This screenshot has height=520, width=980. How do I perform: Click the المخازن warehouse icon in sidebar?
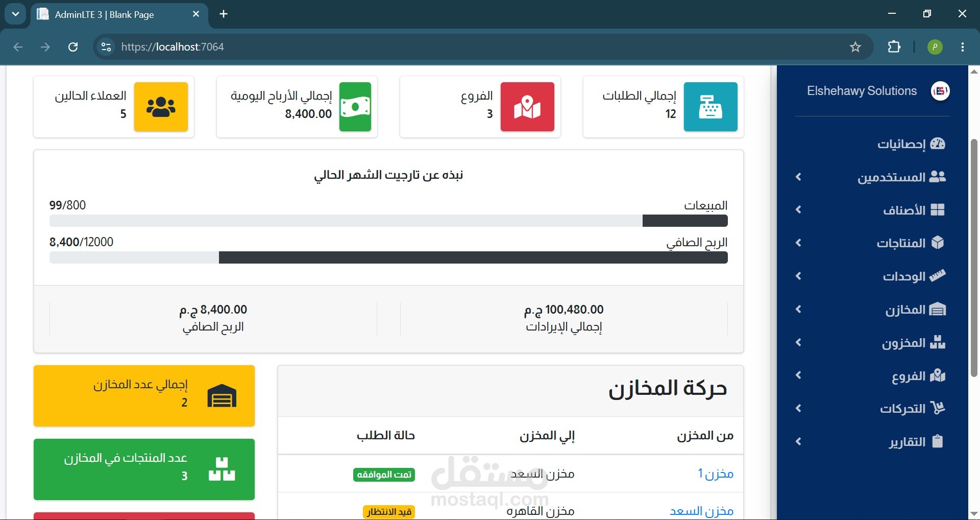(938, 309)
